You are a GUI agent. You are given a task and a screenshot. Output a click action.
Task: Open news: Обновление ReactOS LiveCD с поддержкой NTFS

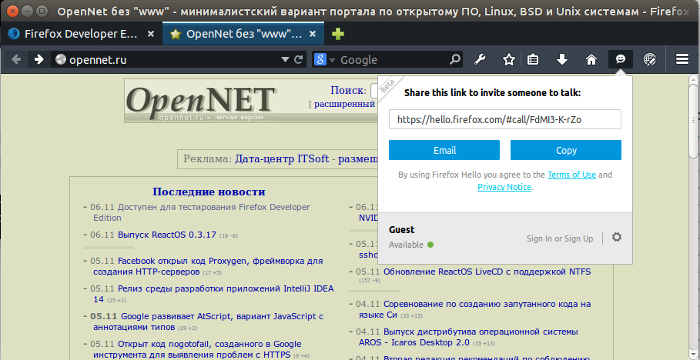(x=487, y=272)
